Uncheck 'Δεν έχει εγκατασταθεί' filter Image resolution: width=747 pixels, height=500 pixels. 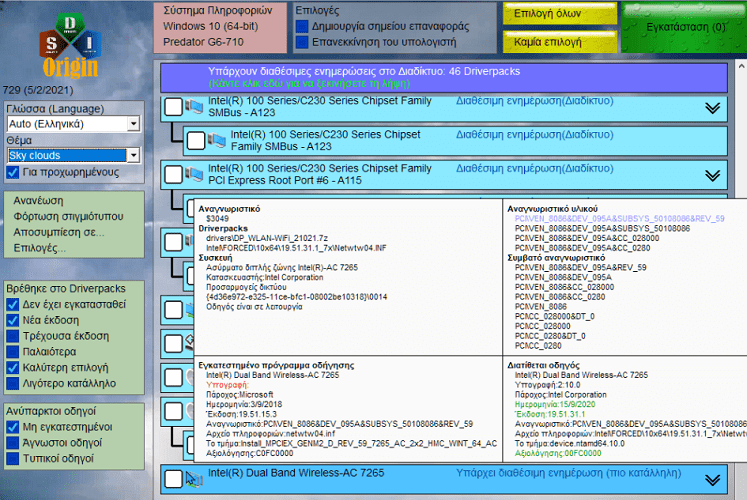[x=13, y=304]
